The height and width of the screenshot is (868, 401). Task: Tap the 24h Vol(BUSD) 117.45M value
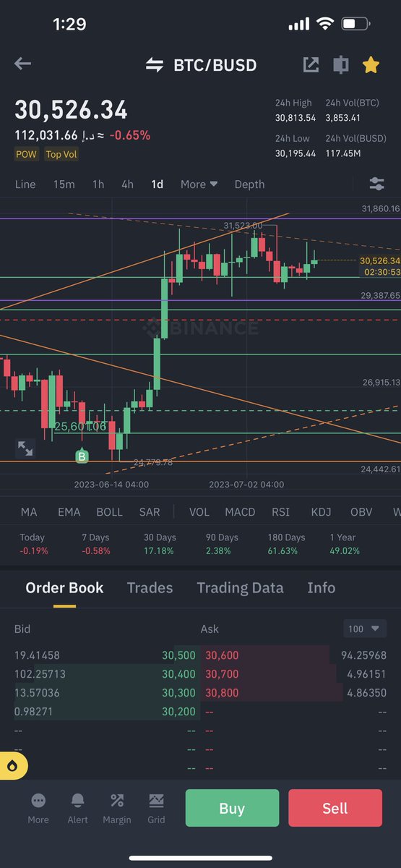coord(343,154)
